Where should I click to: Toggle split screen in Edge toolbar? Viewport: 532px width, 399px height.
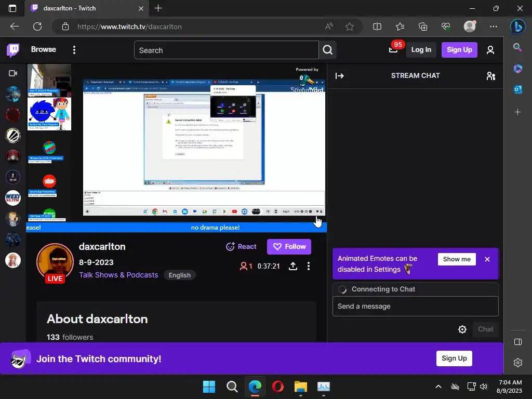(x=377, y=26)
